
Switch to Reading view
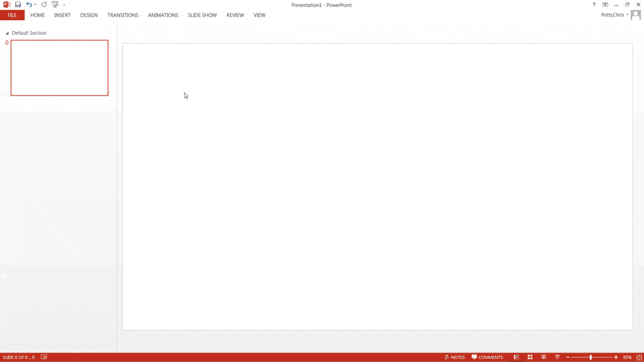coord(543,357)
